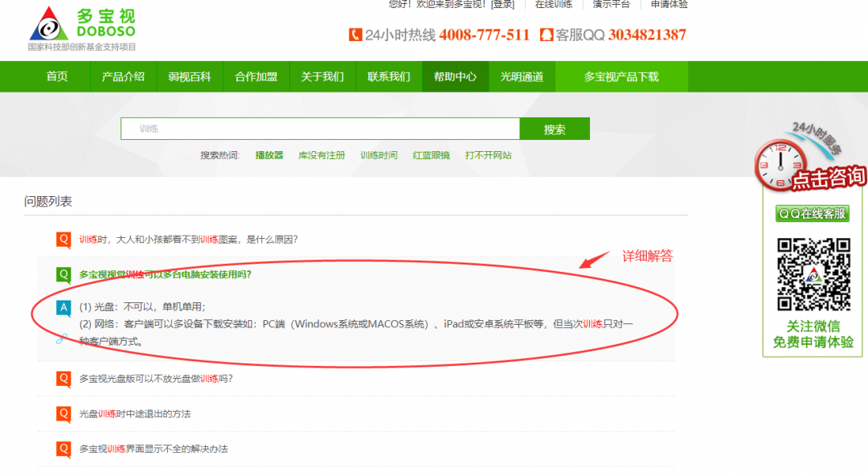Click the 打不开网站 hot search keyword
The height and width of the screenshot is (476, 868).
click(x=489, y=155)
